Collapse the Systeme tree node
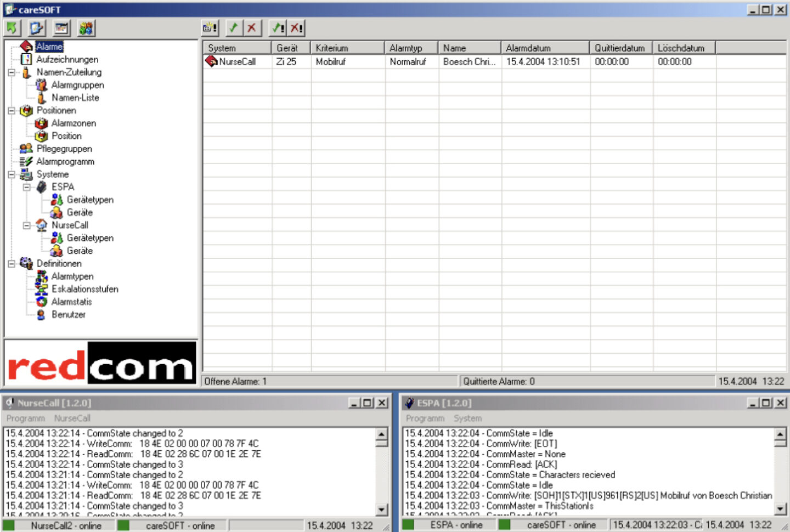 point(12,174)
